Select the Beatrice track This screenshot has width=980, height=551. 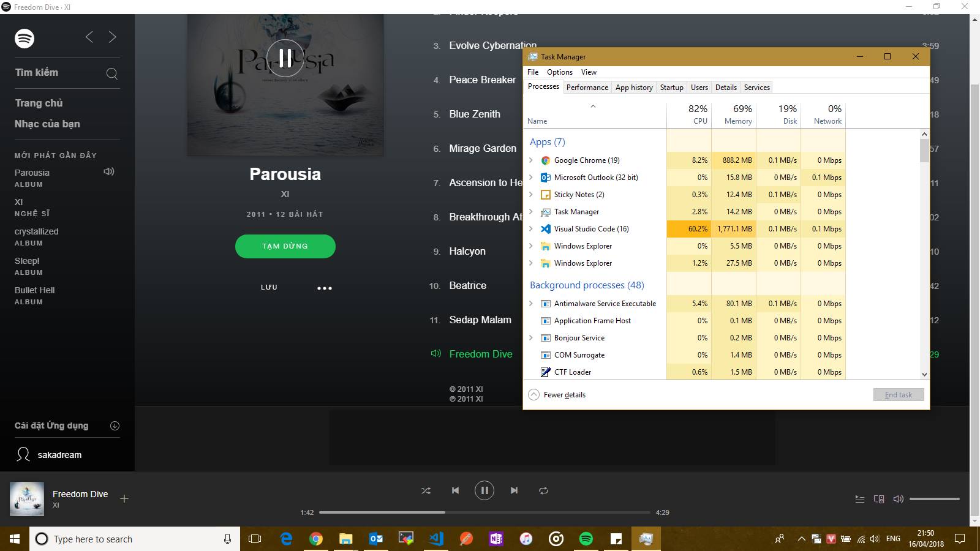coord(468,285)
